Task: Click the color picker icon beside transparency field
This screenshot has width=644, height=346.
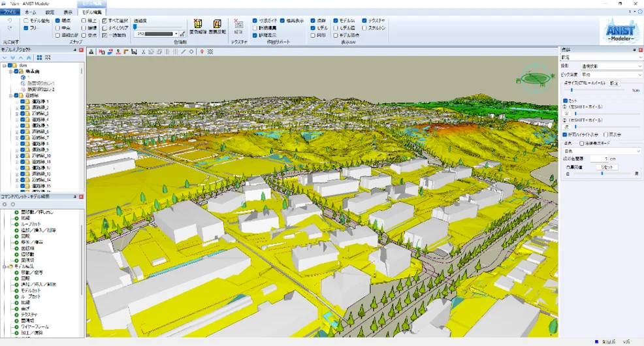Action: (182, 34)
